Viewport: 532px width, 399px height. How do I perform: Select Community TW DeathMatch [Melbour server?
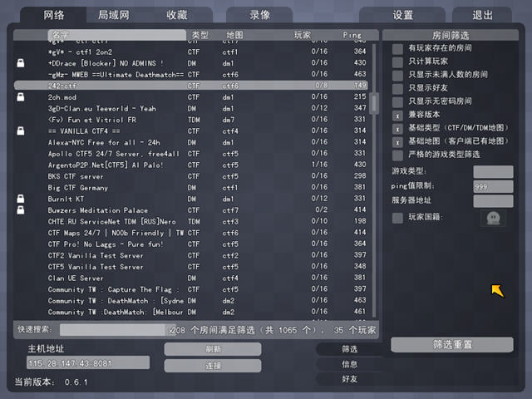(190, 312)
